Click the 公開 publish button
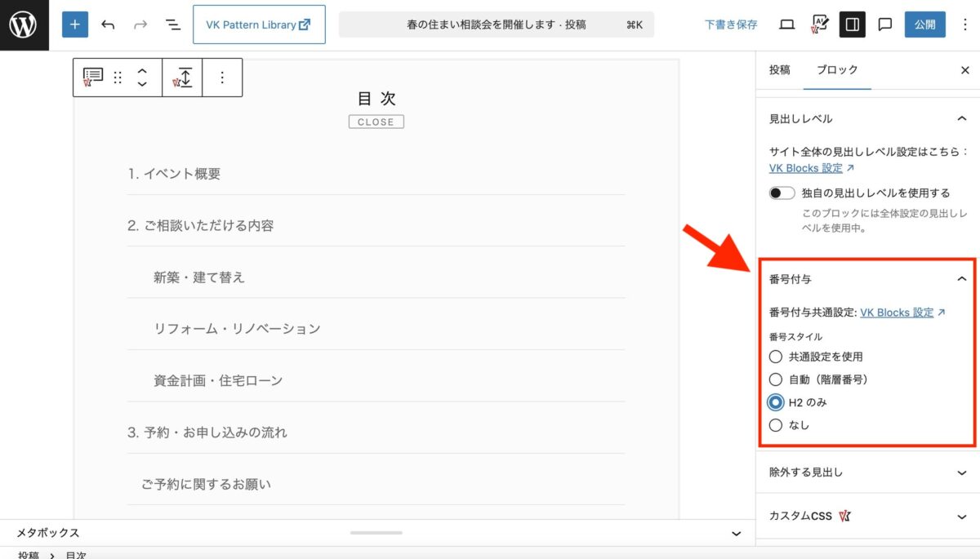The image size is (980, 559). (x=924, y=24)
